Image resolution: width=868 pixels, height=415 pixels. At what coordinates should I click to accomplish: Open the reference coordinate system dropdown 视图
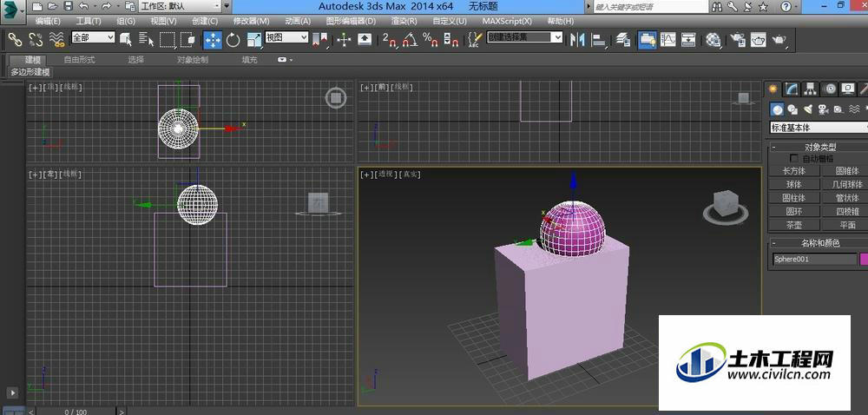tap(286, 37)
